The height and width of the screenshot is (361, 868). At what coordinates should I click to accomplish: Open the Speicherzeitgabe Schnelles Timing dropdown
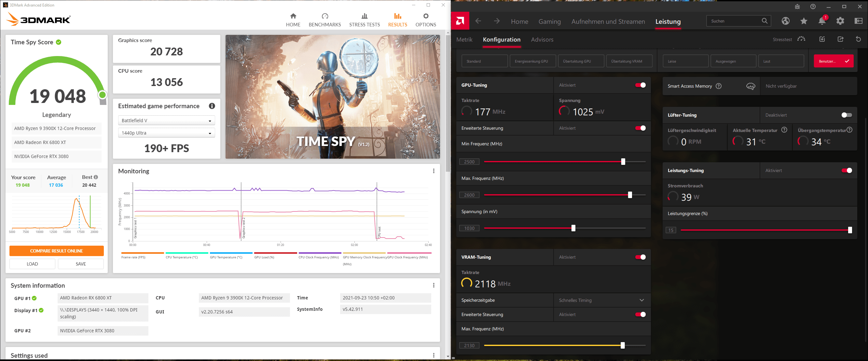(x=602, y=300)
